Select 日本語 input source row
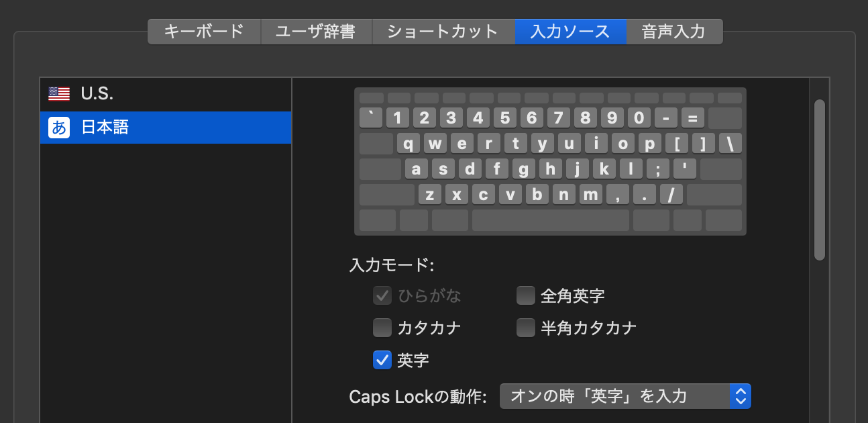This screenshot has width=868, height=423. tap(166, 128)
